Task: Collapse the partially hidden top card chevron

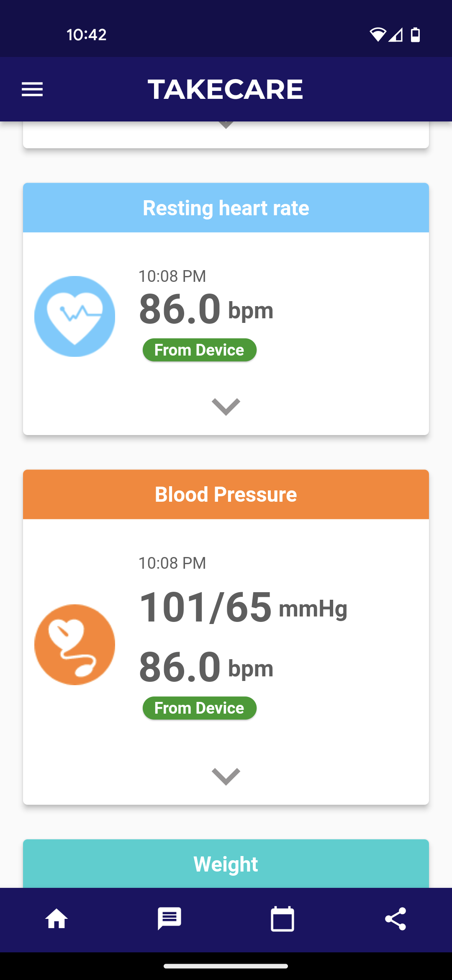Action: (x=226, y=125)
